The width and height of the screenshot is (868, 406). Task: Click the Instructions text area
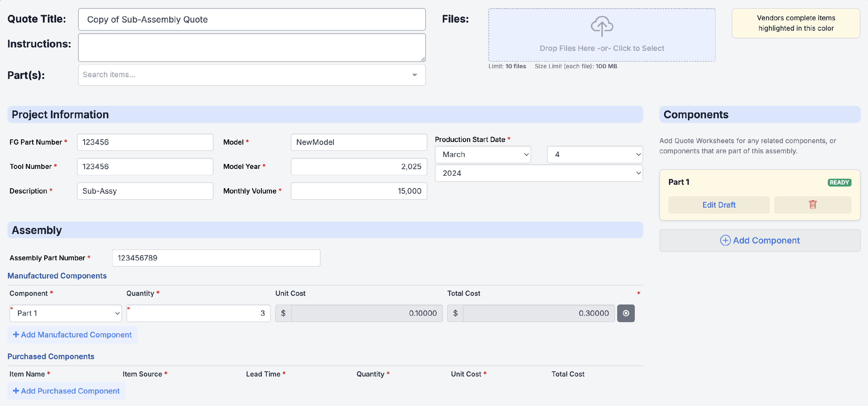[252, 47]
